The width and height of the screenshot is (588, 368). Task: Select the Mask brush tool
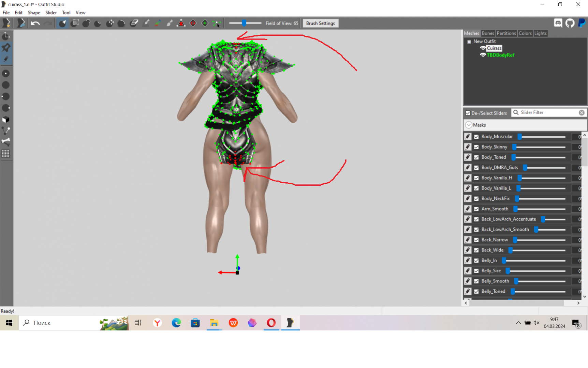[75, 23]
